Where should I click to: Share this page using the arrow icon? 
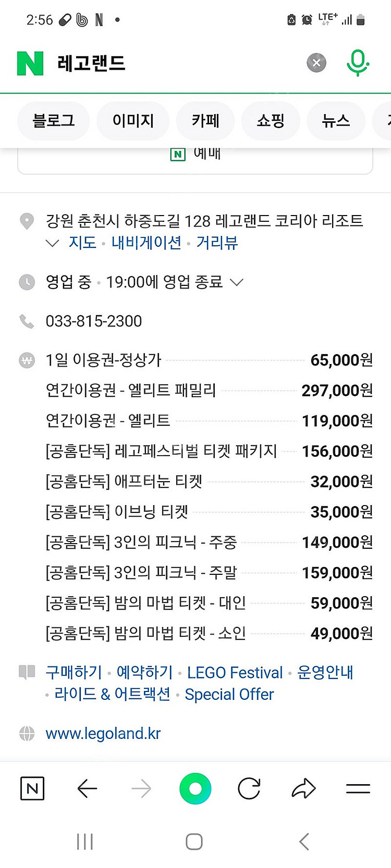click(303, 789)
